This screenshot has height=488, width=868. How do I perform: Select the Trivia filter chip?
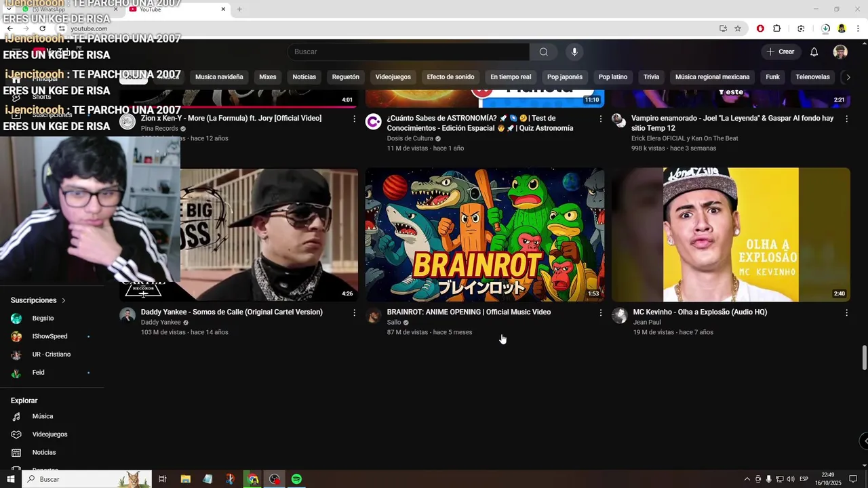pos(652,77)
